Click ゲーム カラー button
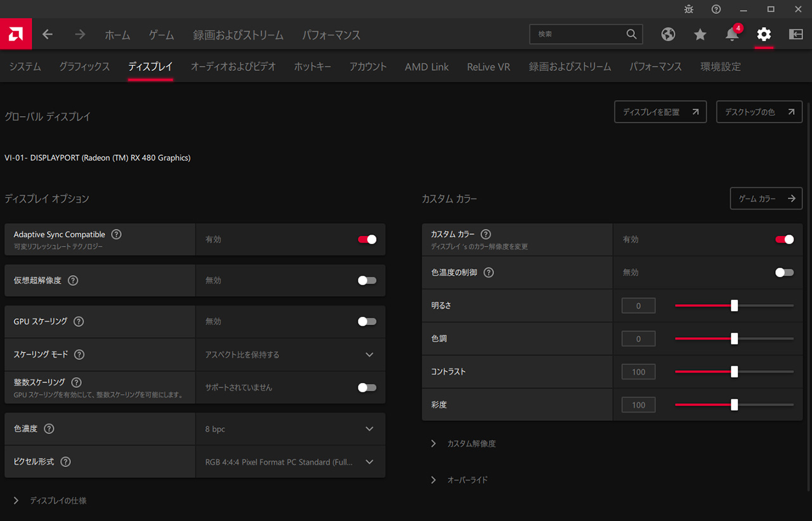The image size is (812, 521). coord(766,198)
